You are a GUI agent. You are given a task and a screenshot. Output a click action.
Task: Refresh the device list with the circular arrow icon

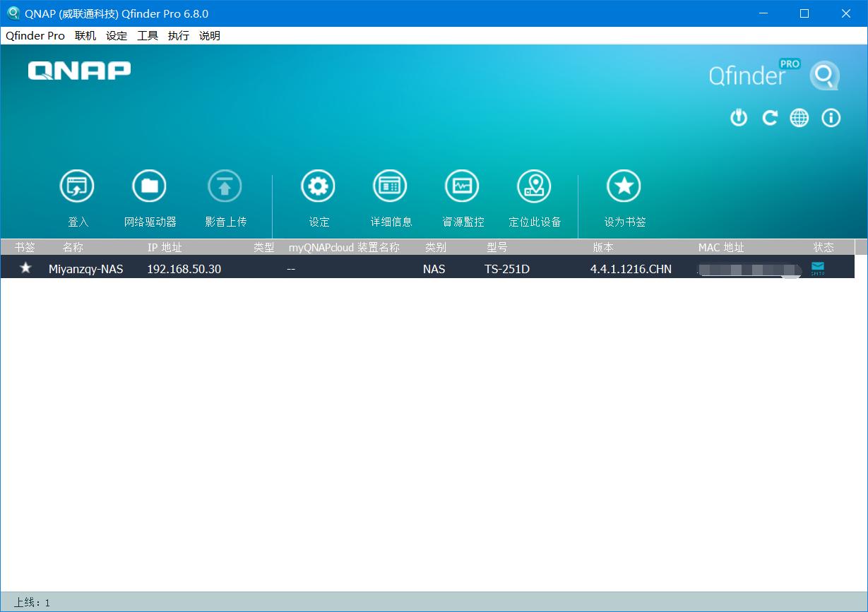click(x=769, y=118)
